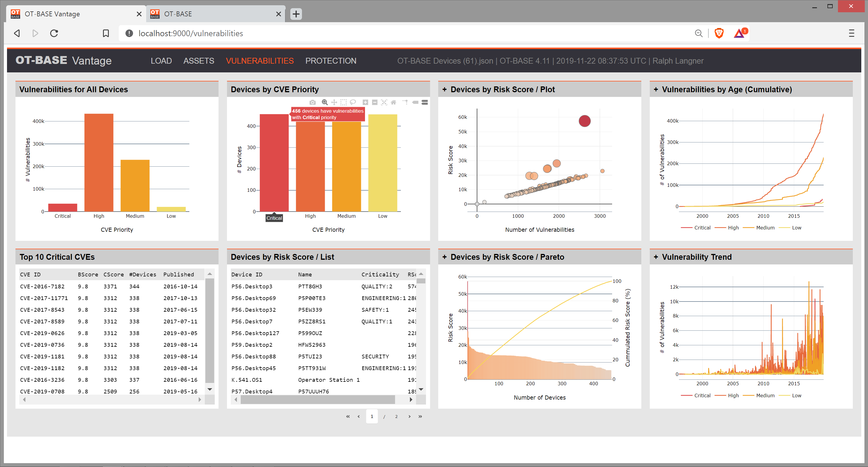
Task: Toggle High series in Vulnerabilities by Age legend
Action: click(726, 228)
